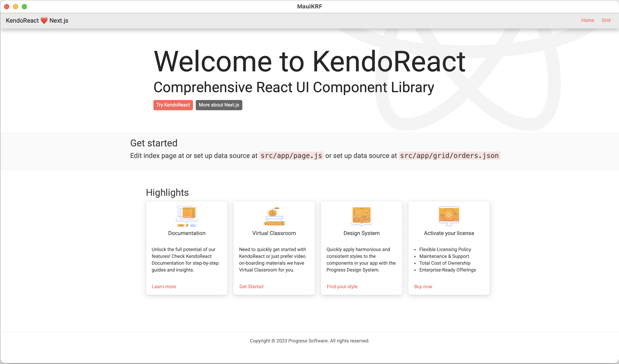
Task: Click the MauiKRF window title
Action: 309,6
